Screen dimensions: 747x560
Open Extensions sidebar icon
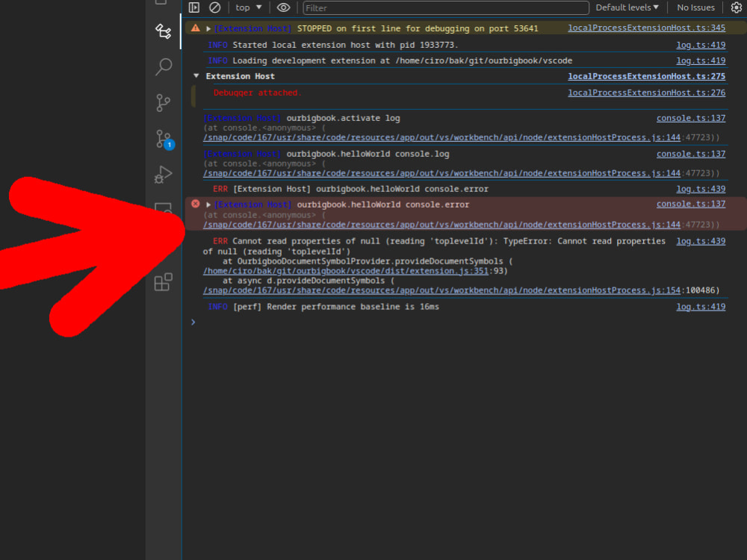coord(164,282)
